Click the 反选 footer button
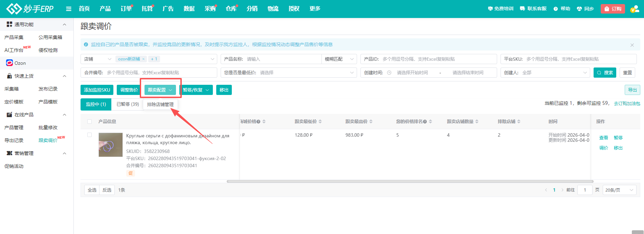The width and height of the screenshot is (644, 234). click(107, 190)
